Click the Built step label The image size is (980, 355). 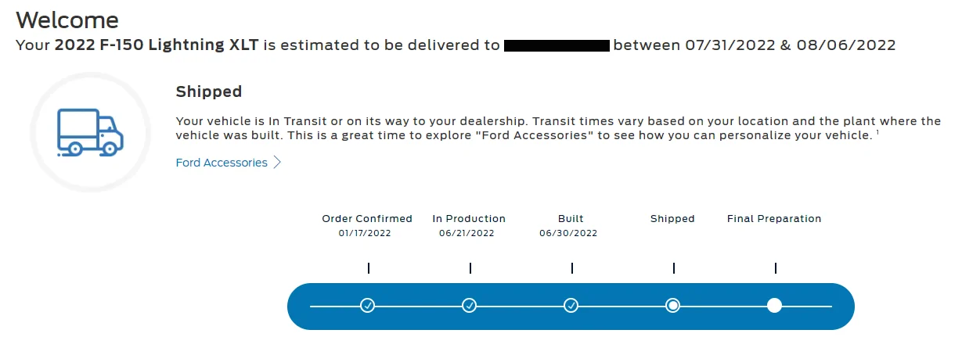tap(571, 219)
